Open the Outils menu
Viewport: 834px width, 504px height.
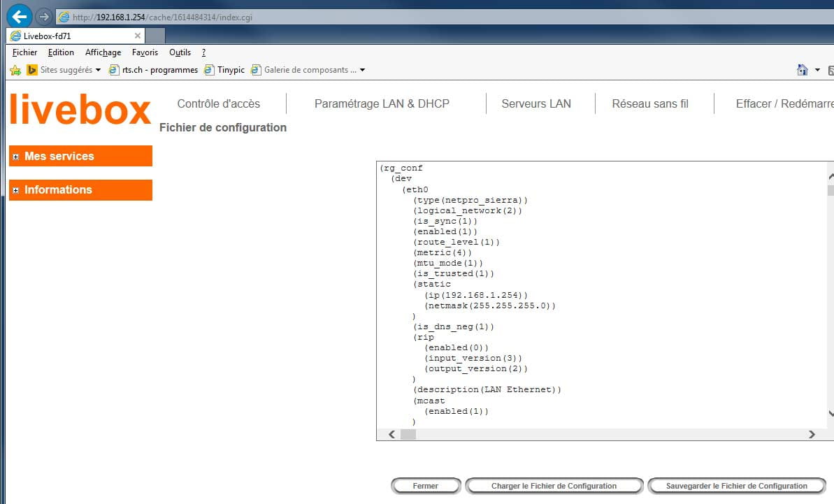(180, 52)
